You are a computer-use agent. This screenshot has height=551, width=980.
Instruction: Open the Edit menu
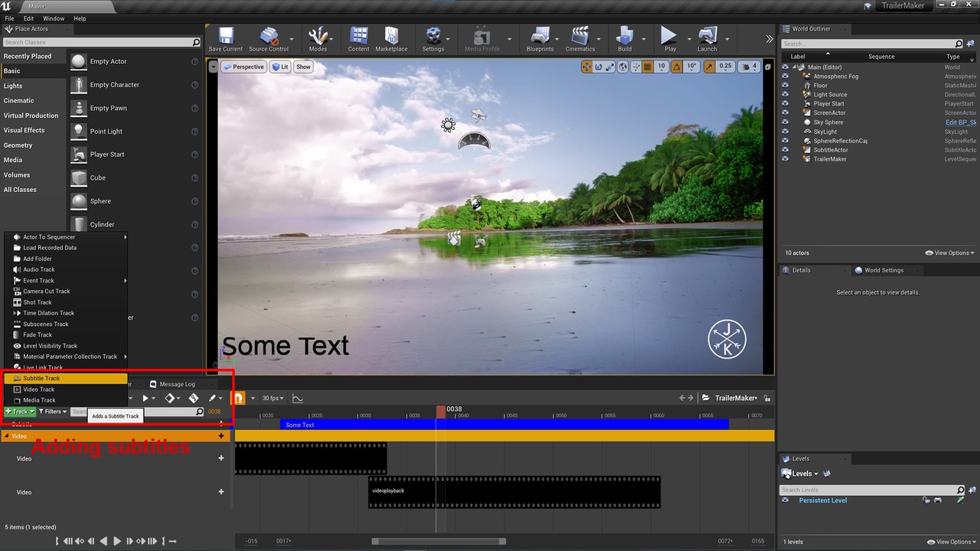pos(28,18)
